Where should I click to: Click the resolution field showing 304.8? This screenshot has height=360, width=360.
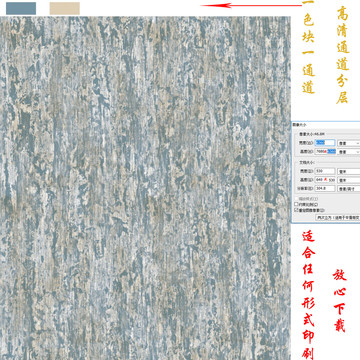pos(325,188)
